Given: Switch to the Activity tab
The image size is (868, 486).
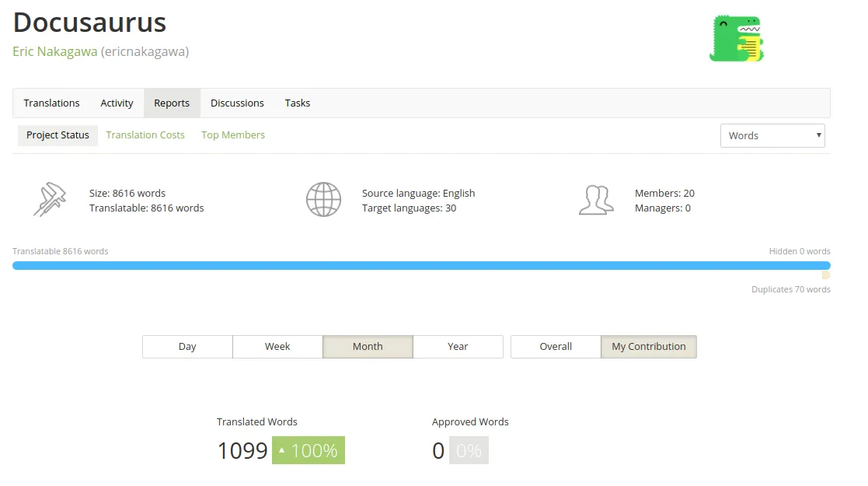Looking at the screenshot, I should pos(117,103).
